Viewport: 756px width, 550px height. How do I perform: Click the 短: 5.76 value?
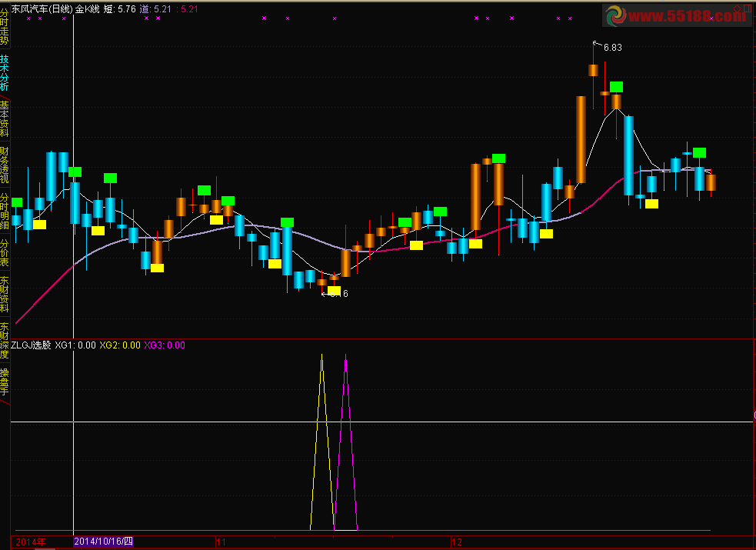[x=119, y=8]
